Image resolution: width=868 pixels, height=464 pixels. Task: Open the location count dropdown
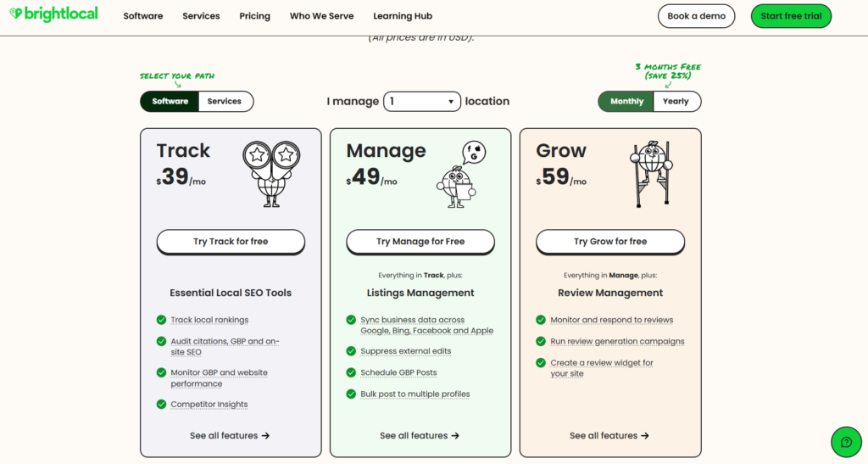(x=421, y=101)
